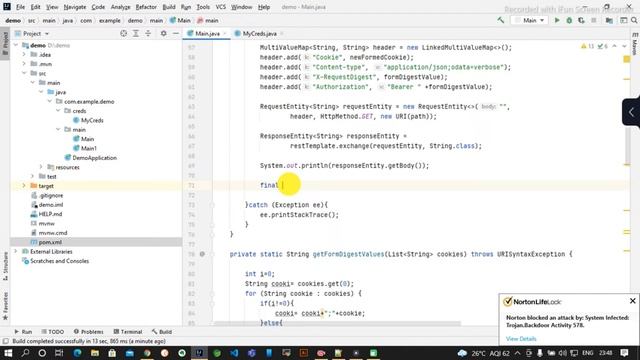Click the editor vertical scrollbar thumb
The height and width of the screenshot is (360, 640).
627,147
